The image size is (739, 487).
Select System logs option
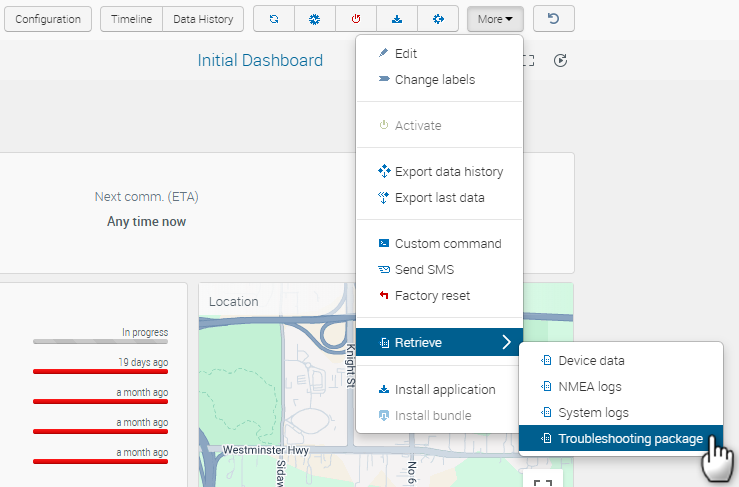593,412
